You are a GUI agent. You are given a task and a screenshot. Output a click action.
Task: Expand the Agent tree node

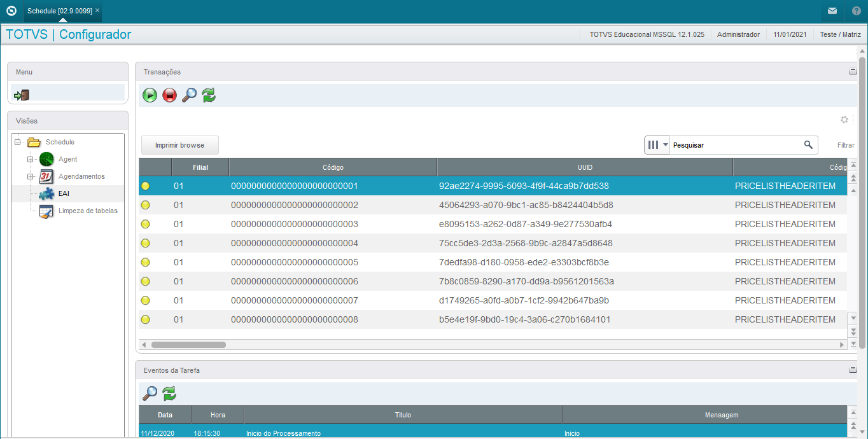click(30, 159)
